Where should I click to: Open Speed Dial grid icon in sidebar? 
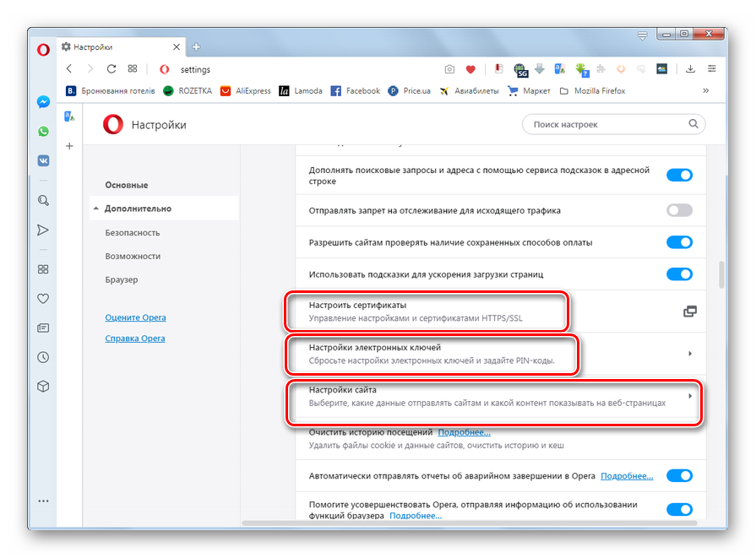pos(43,269)
